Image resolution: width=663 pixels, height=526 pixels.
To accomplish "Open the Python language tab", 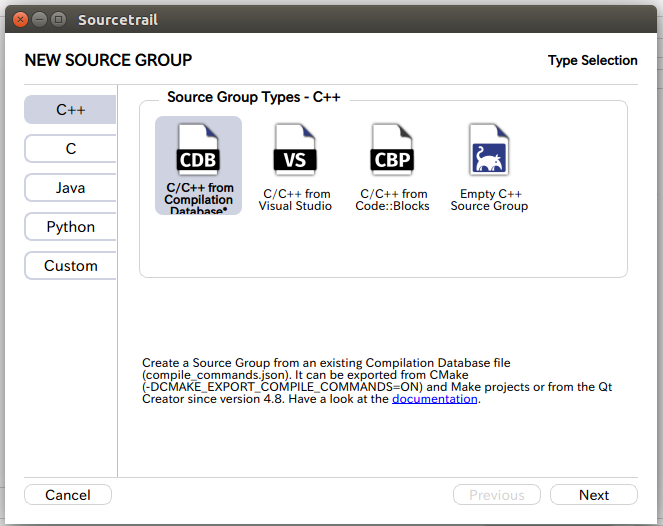I will (x=70, y=227).
